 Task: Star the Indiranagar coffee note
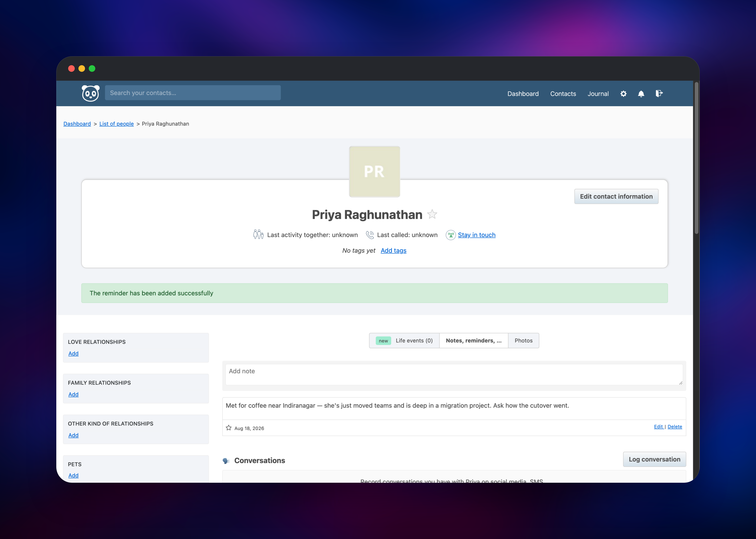coord(229,428)
